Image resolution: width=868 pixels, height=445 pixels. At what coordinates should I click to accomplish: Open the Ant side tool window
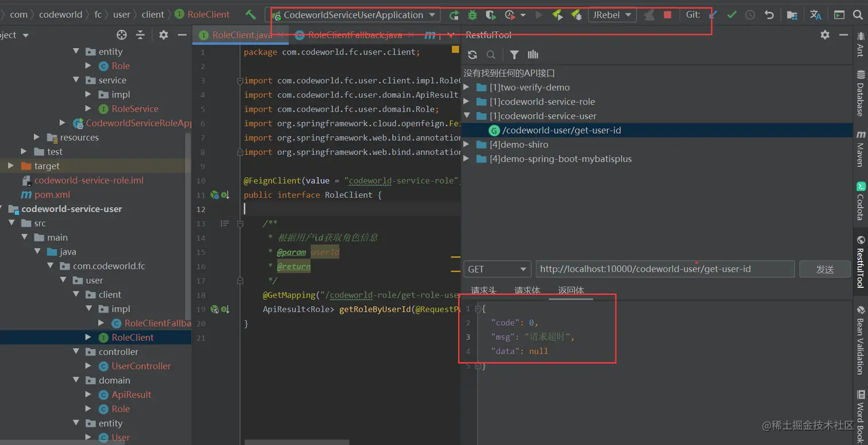click(x=861, y=45)
